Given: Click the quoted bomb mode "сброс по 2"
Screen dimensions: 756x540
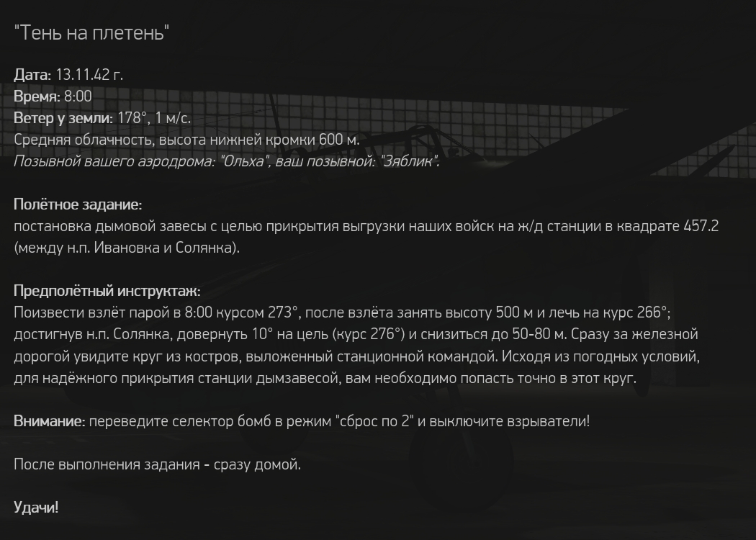Looking at the screenshot, I should [373, 421].
